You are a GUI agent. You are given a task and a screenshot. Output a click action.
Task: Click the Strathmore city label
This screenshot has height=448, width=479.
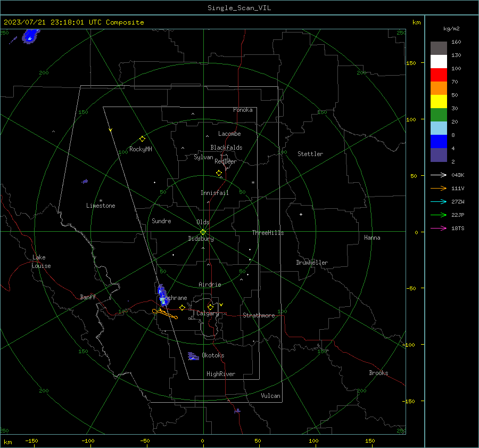259,315
